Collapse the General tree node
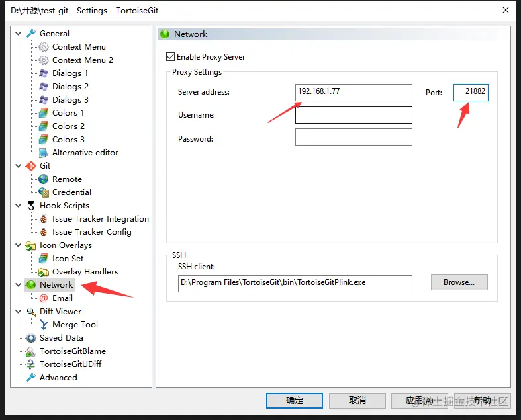 [x=19, y=34]
